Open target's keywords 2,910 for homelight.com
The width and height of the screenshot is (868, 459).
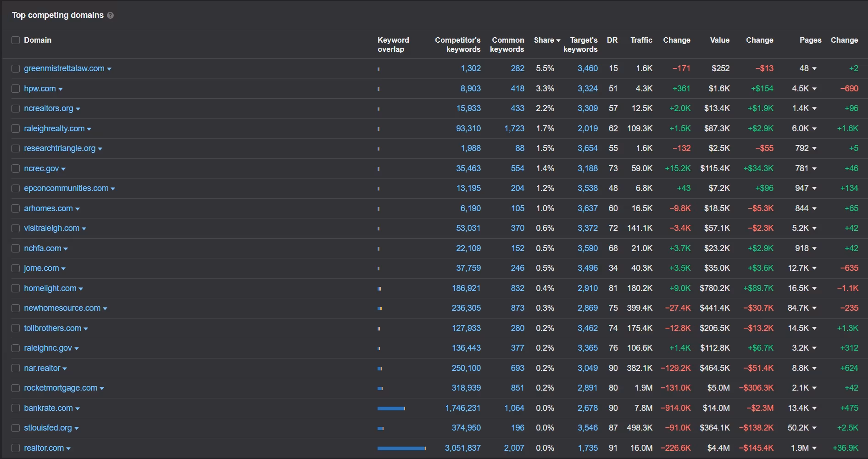588,288
